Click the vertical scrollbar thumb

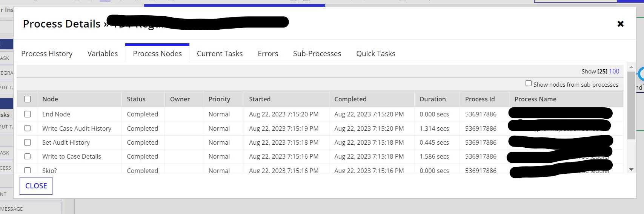click(x=631, y=105)
